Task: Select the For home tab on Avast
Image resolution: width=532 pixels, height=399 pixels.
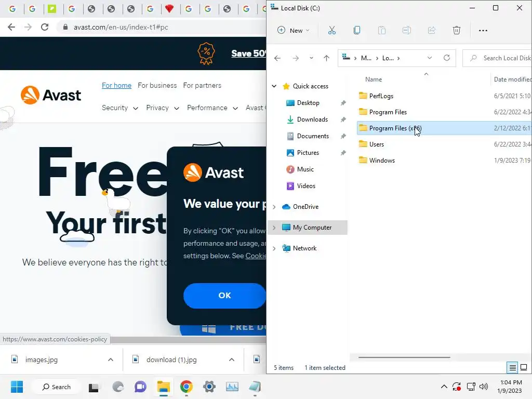Action: (117, 86)
